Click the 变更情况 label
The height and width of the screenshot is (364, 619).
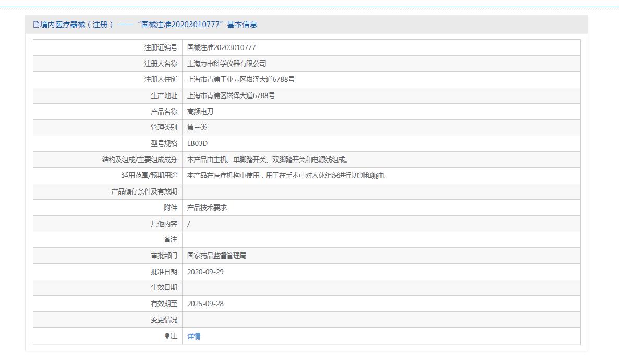coord(164,320)
